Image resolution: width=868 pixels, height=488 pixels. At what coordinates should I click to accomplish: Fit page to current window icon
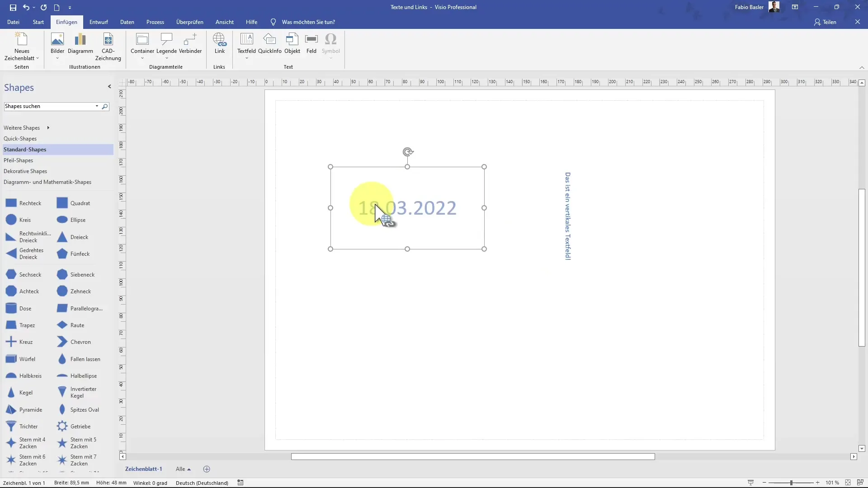(848, 483)
